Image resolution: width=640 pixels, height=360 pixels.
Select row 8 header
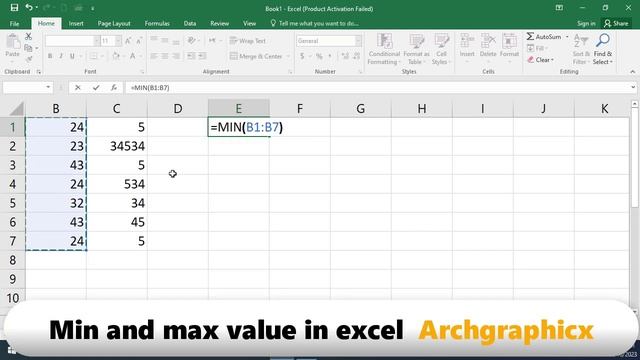pos(13,260)
